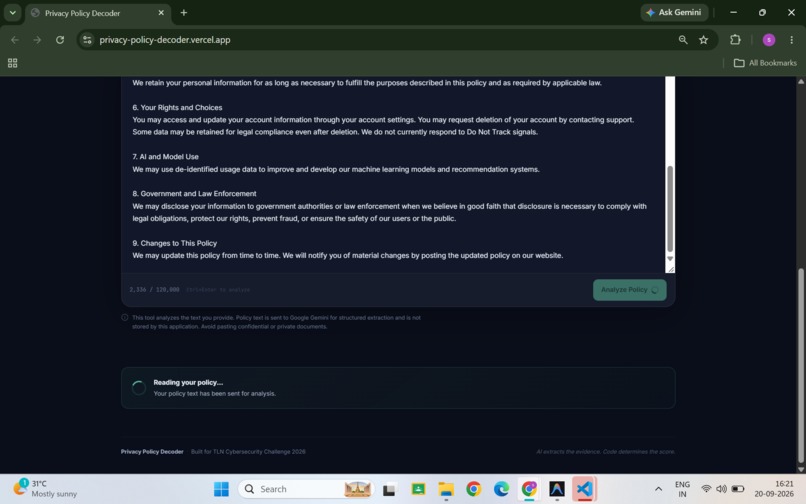Screen dimensions: 806x504
Task: Click the text area scroll-down arrow
Action: click(670, 259)
